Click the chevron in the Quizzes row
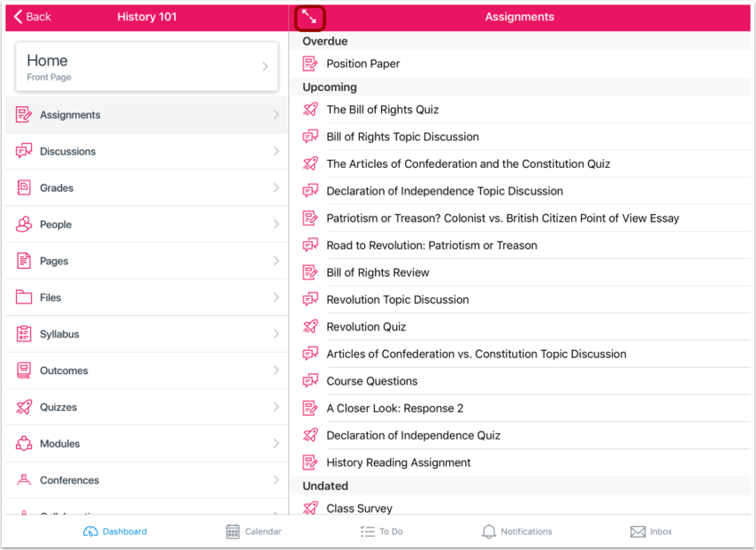 tap(276, 407)
